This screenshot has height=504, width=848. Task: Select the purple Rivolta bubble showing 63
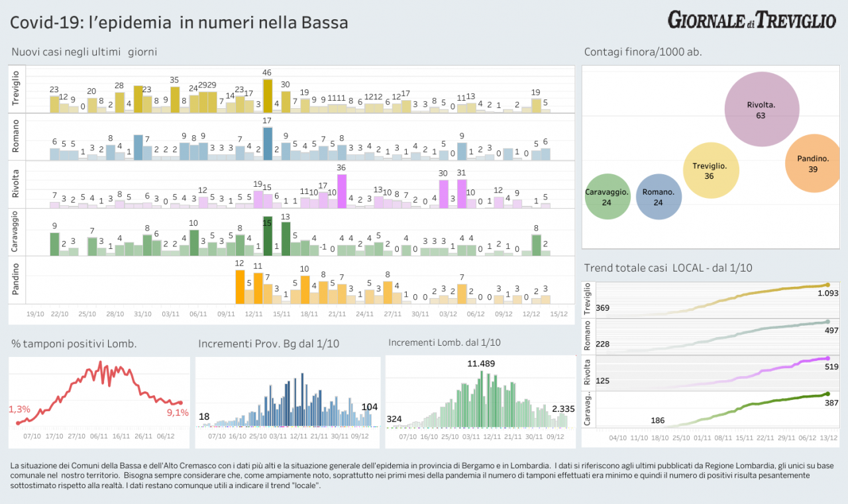coord(761,109)
